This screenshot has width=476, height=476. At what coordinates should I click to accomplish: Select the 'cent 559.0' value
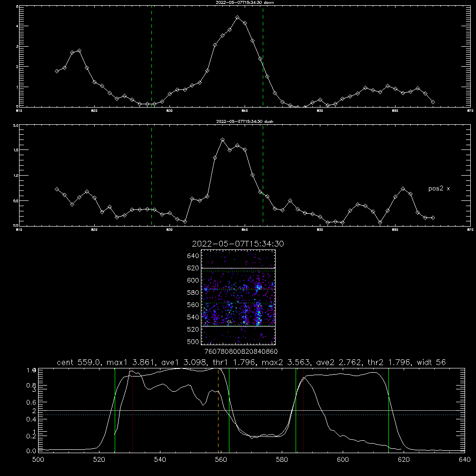pyautogui.click(x=80, y=362)
